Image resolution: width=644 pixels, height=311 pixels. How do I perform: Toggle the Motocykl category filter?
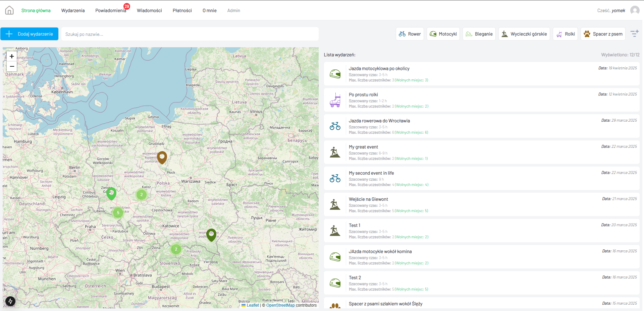pyautogui.click(x=443, y=34)
